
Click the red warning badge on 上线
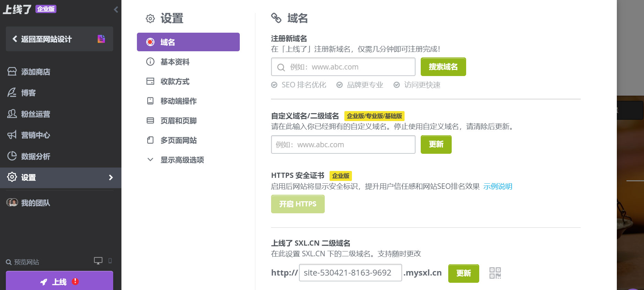point(75,281)
